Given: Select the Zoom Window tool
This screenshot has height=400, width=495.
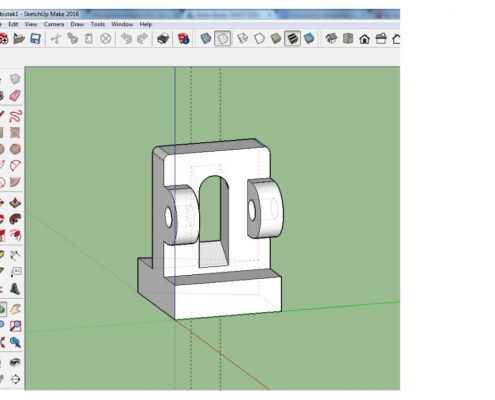Looking at the screenshot, I should coord(15,326).
